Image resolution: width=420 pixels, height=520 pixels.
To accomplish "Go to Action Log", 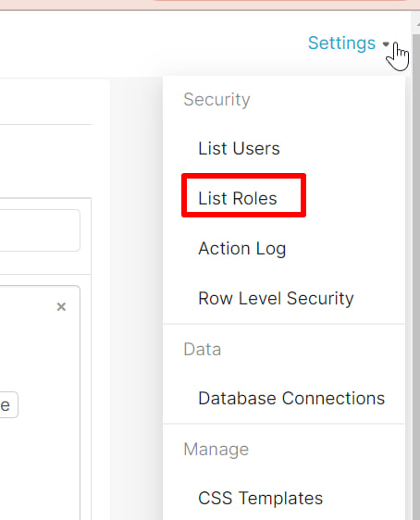I will coord(242,248).
